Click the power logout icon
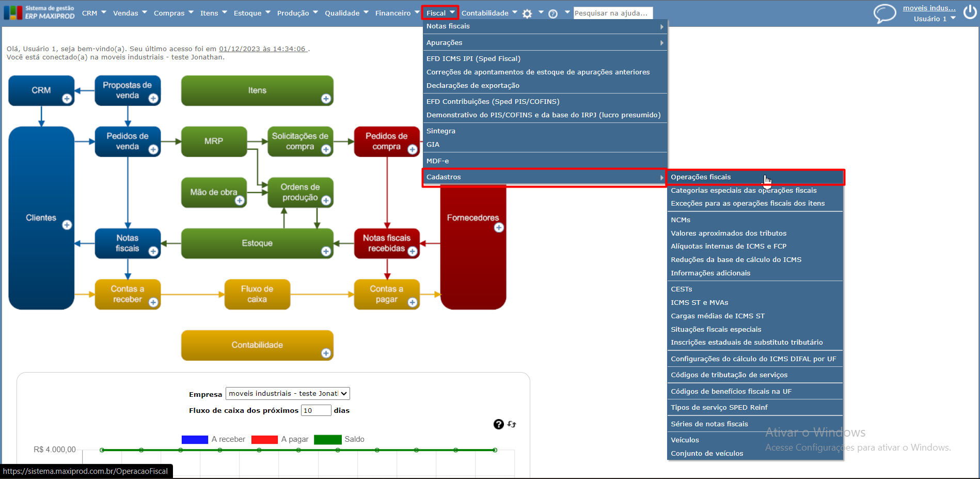This screenshot has width=980, height=479. pos(970,12)
